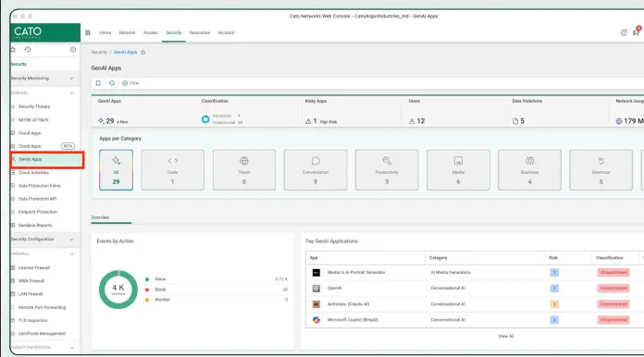The image size is (644, 357).
Task: Open the help icon at top right
Action: (x=624, y=32)
